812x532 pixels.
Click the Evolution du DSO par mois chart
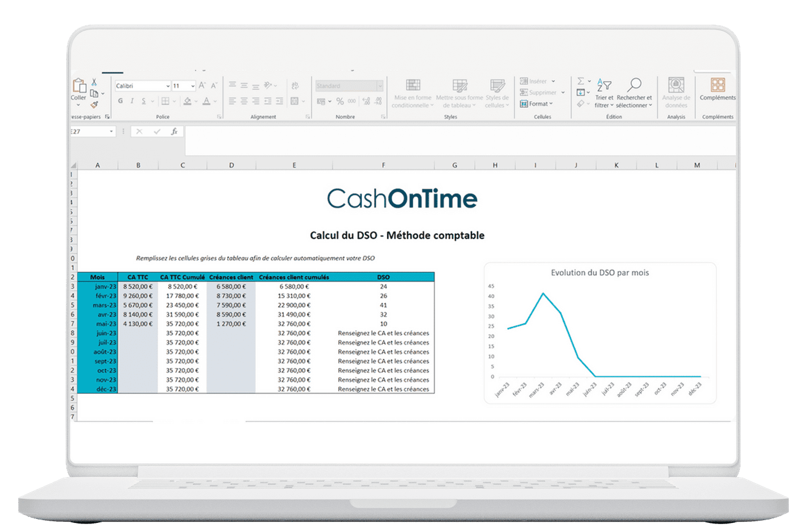pyautogui.click(x=600, y=333)
